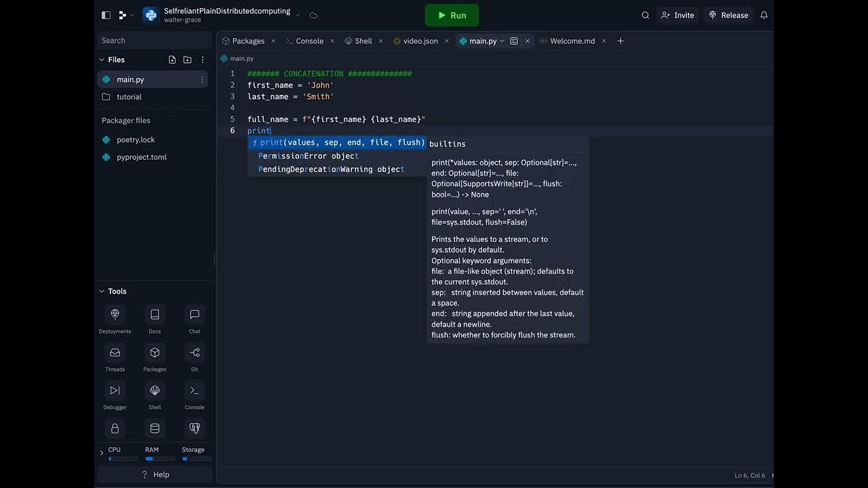
Task: Switch to the Welcome.md tab
Action: 572,41
